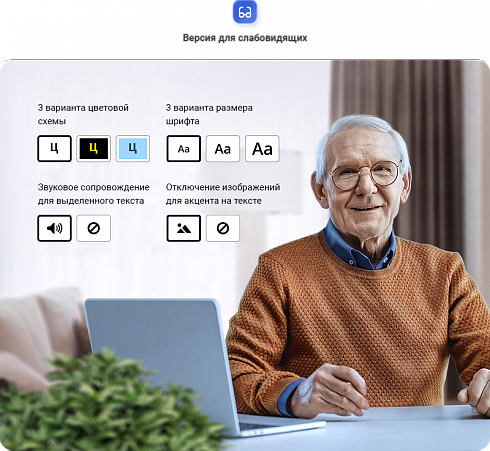Enable sound with the speaker icon
The image size is (490, 451).
click(x=54, y=228)
